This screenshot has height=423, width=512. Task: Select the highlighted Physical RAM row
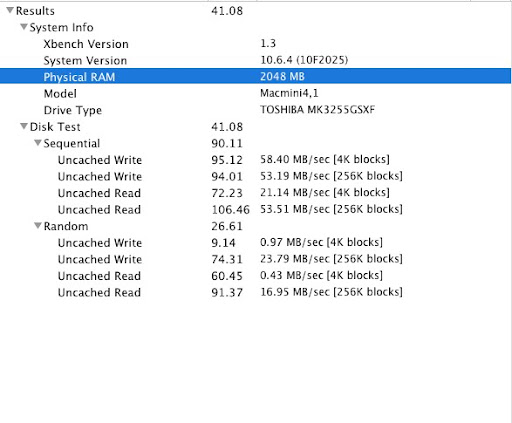tap(255, 76)
